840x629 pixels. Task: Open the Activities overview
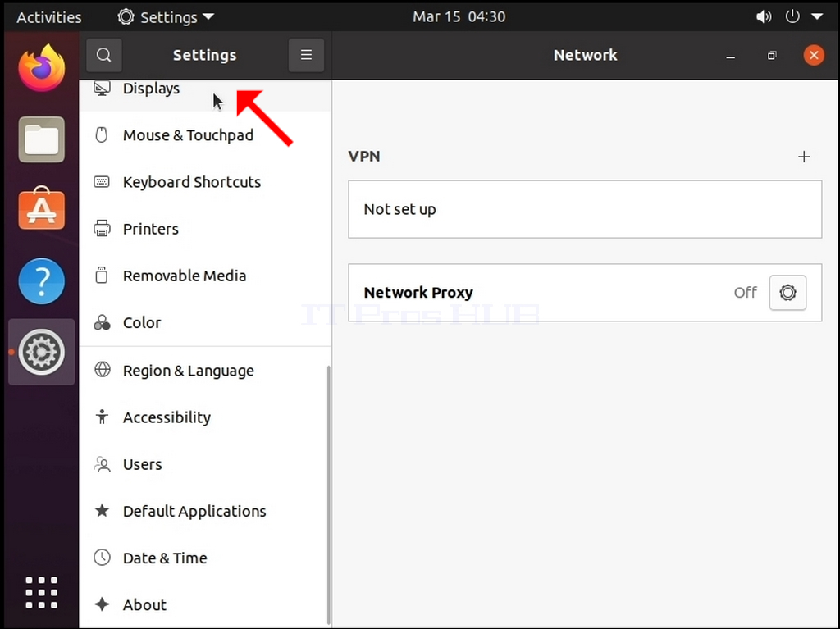48,17
